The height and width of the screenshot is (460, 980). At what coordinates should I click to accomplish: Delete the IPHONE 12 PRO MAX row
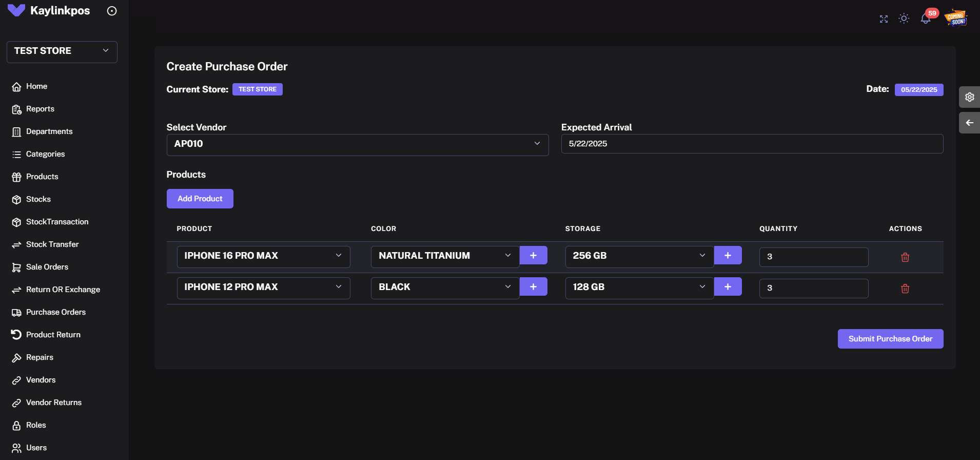tap(905, 289)
